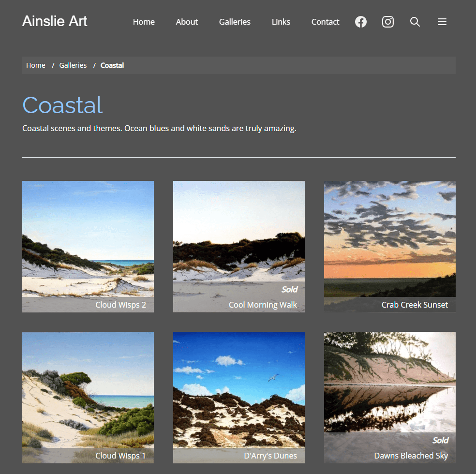
Task: Open the Links page
Action: (281, 22)
